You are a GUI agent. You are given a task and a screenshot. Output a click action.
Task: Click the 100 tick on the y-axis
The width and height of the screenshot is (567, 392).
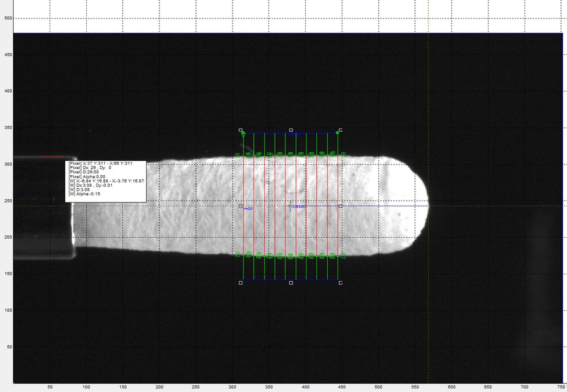(9, 310)
